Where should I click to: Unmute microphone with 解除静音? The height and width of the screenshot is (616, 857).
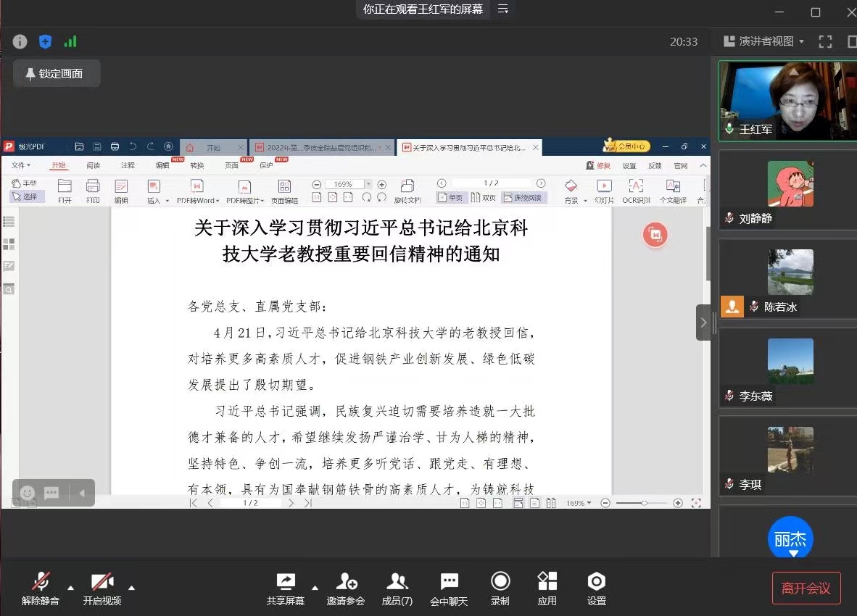tap(41, 588)
